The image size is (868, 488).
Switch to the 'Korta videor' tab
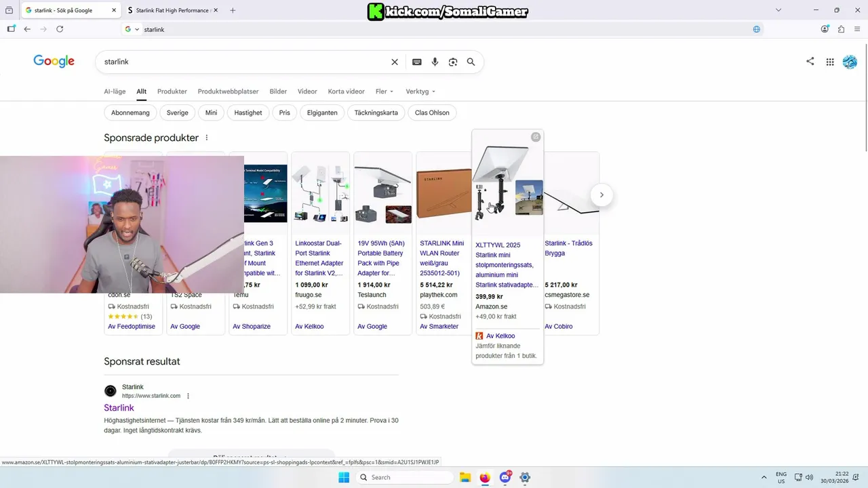click(x=346, y=91)
